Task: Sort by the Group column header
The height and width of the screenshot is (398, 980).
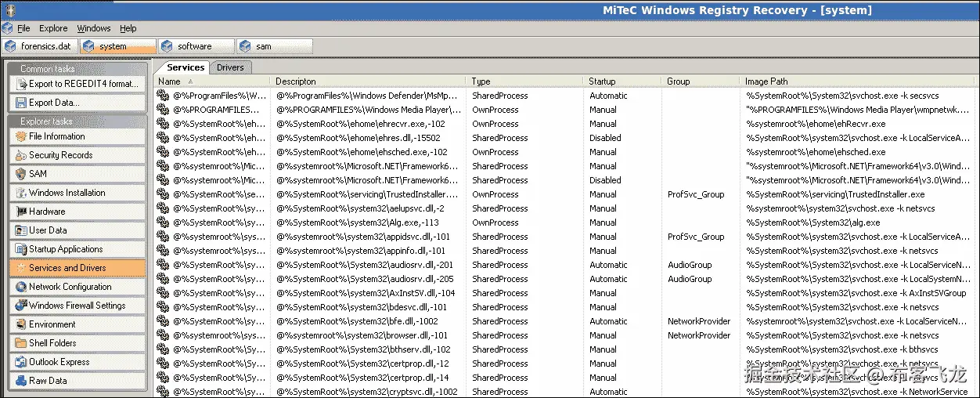Action: tap(702, 81)
